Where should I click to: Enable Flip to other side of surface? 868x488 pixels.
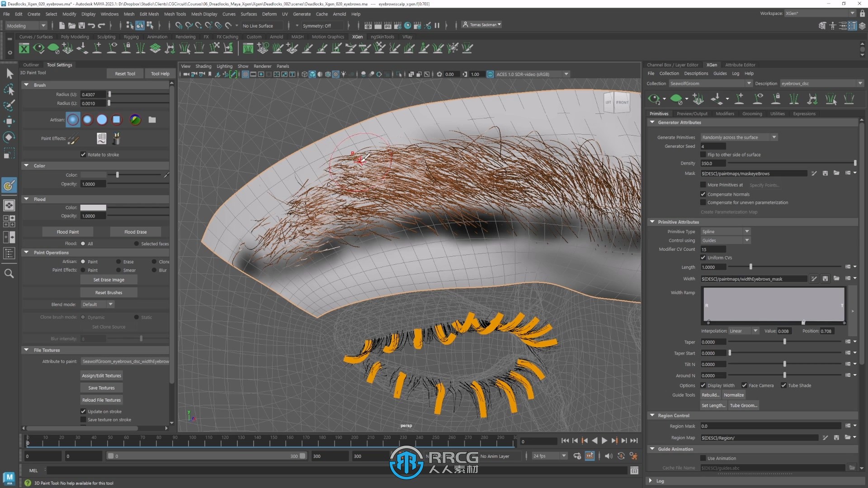[x=703, y=155]
